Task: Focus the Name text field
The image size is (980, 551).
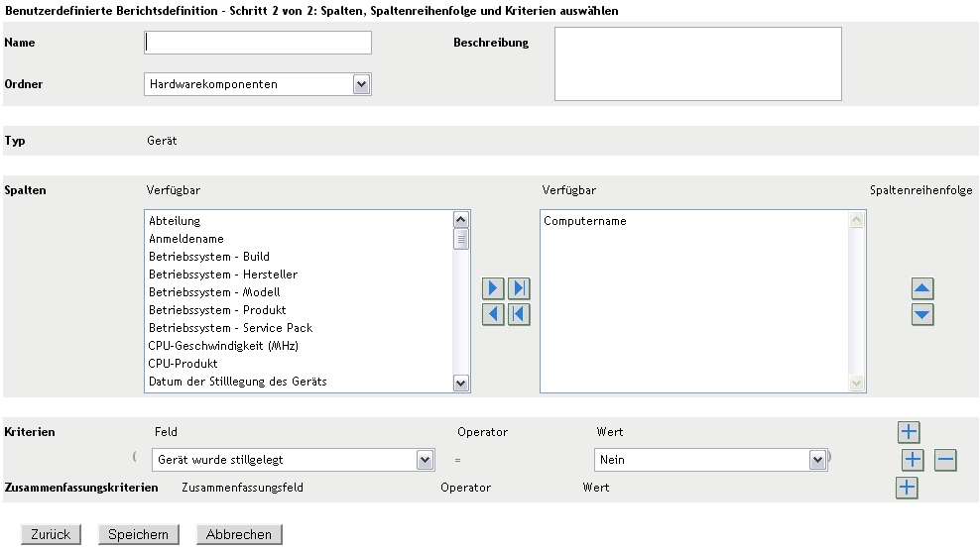Action: pos(258,42)
